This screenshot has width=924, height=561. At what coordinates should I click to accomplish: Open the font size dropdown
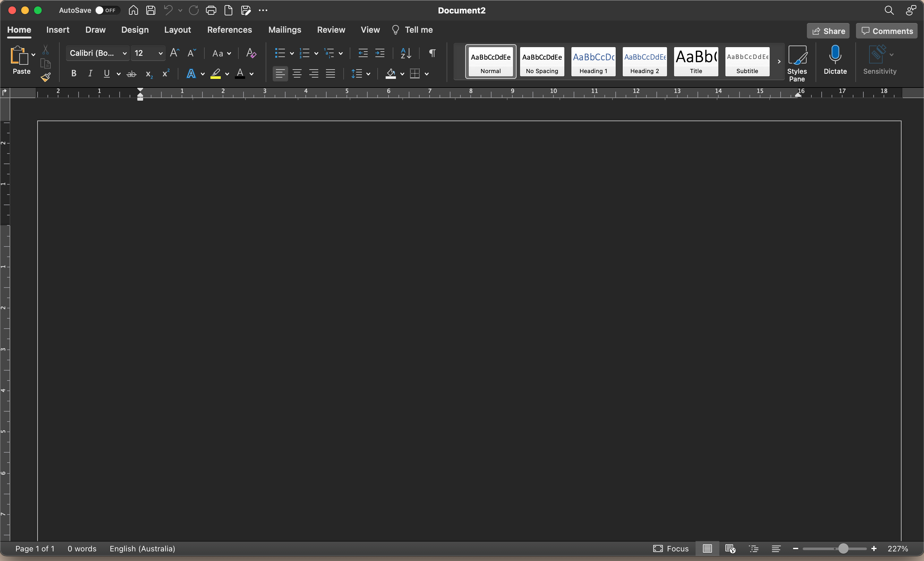pos(160,54)
